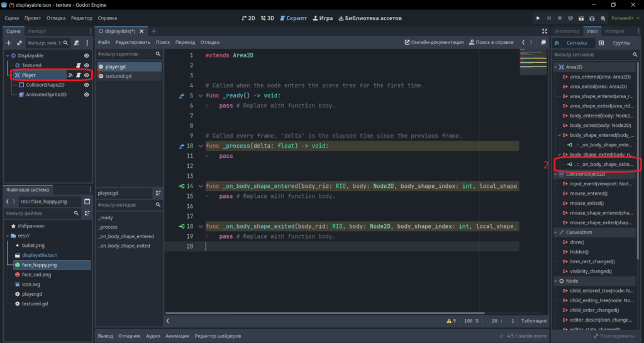Open the signals icon on Player node

(70, 75)
